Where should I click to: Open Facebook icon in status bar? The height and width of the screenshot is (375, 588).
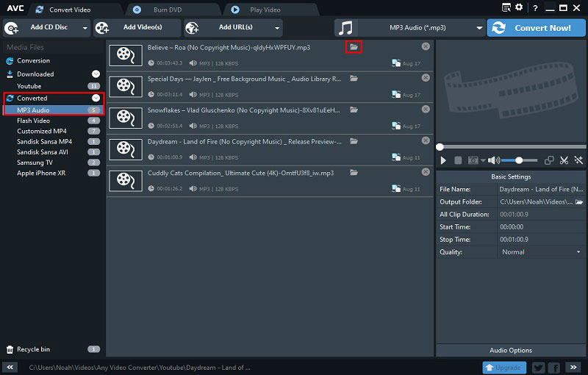coord(554,368)
